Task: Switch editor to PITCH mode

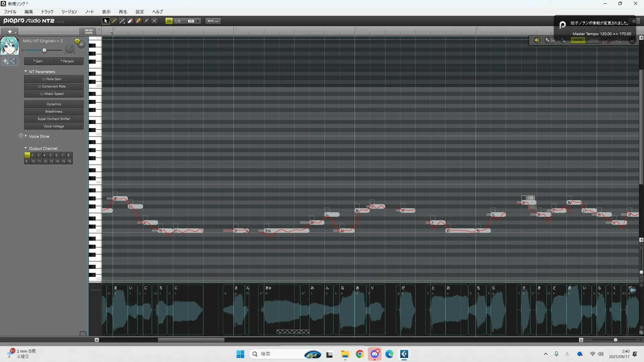Action: 593,40
